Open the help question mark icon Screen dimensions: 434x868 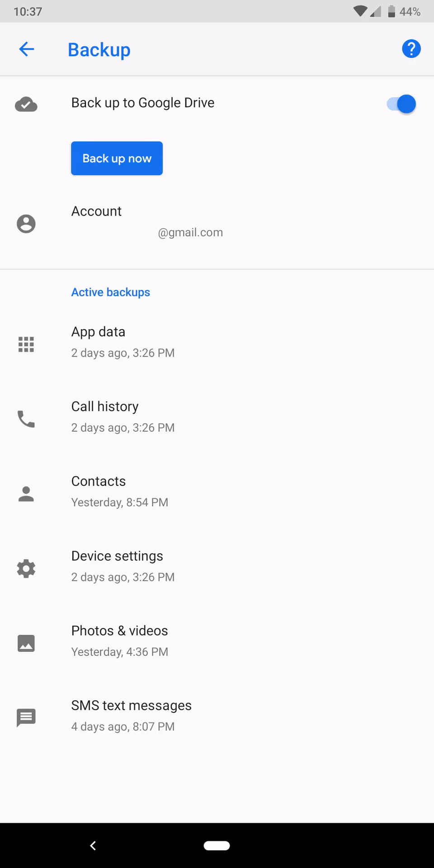coord(411,49)
